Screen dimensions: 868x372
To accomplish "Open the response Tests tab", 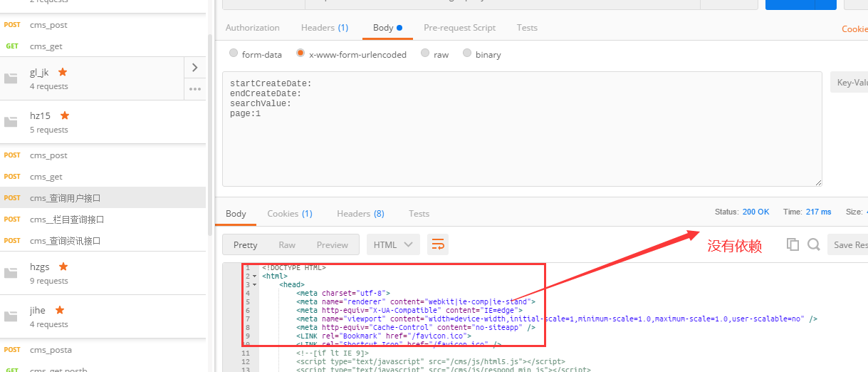I will [x=419, y=213].
